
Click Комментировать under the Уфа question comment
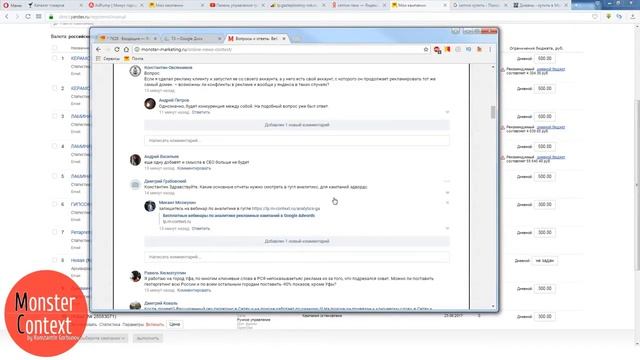tap(194, 290)
